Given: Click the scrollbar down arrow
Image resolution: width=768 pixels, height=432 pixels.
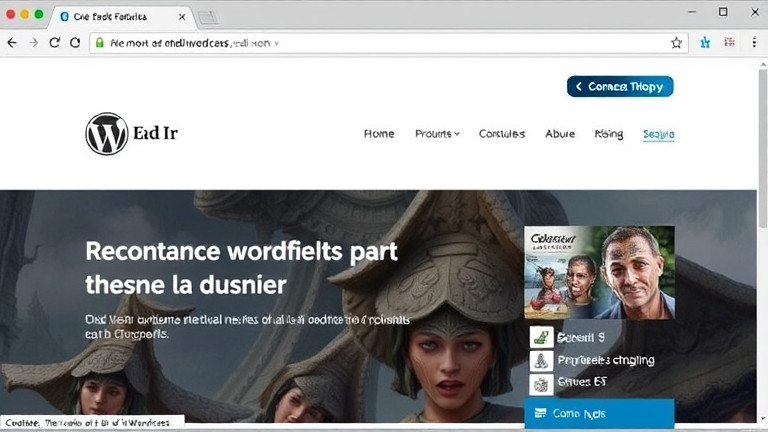Looking at the screenshot, I should (763, 419).
